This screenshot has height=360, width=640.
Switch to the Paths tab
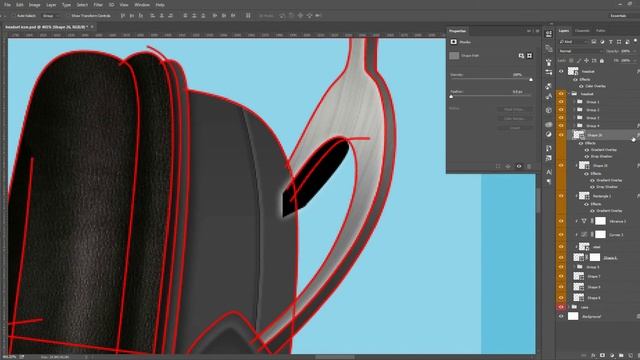coord(601,31)
